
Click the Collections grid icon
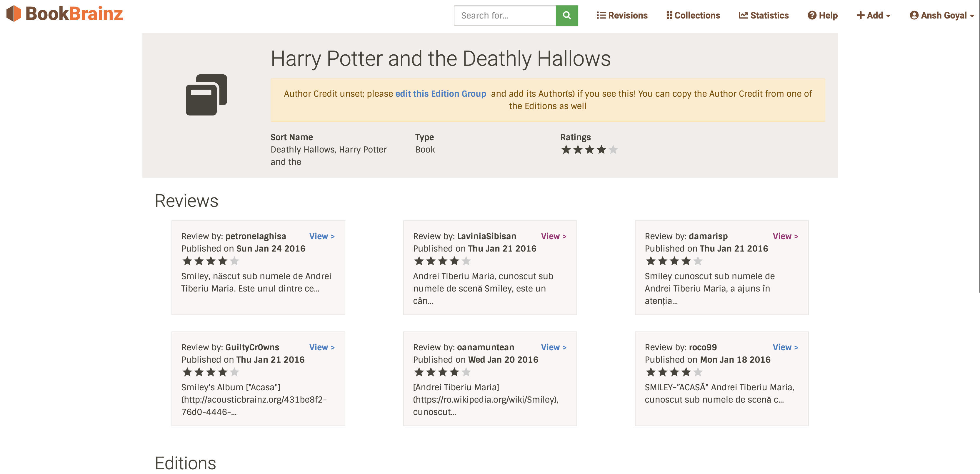click(669, 16)
